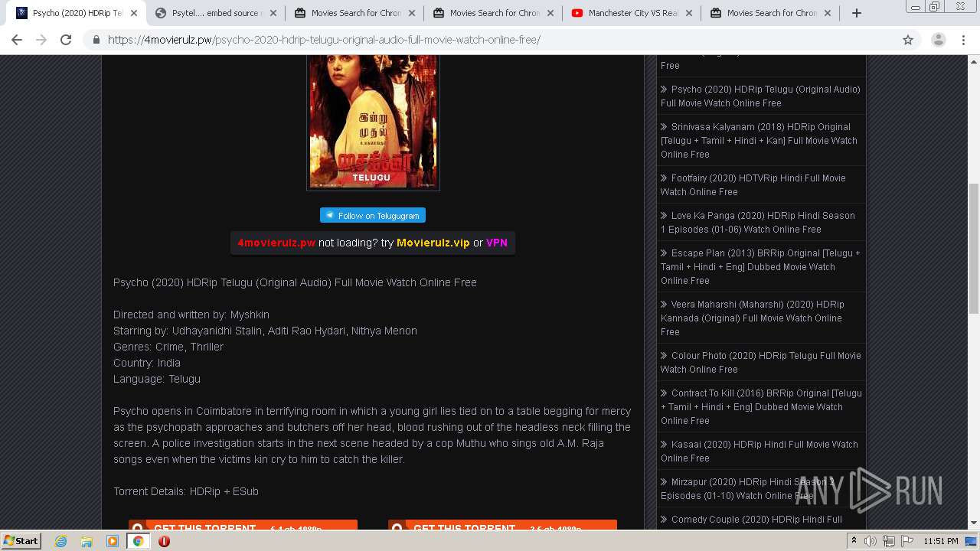The width and height of the screenshot is (980, 551).
Task: Click 'Torrent Details: HDRip + ESub' text
Action: click(x=186, y=491)
